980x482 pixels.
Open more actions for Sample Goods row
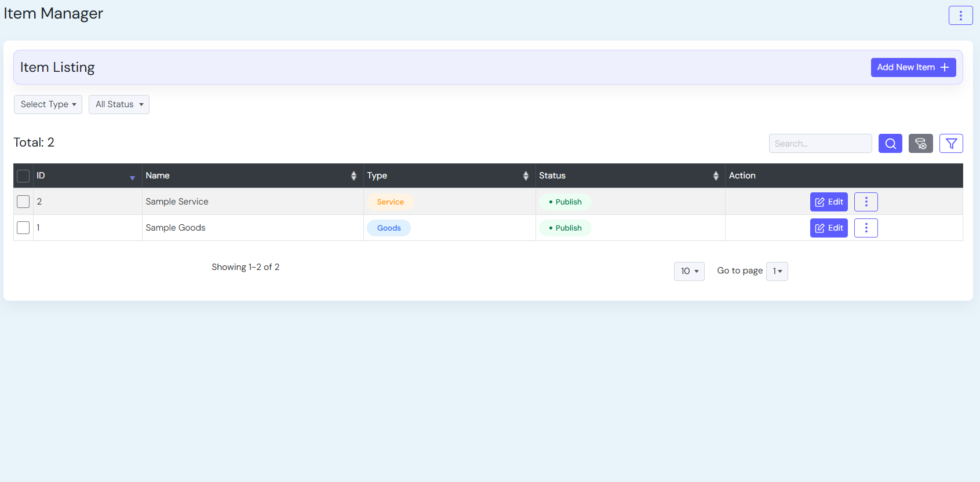click(866, 228)
